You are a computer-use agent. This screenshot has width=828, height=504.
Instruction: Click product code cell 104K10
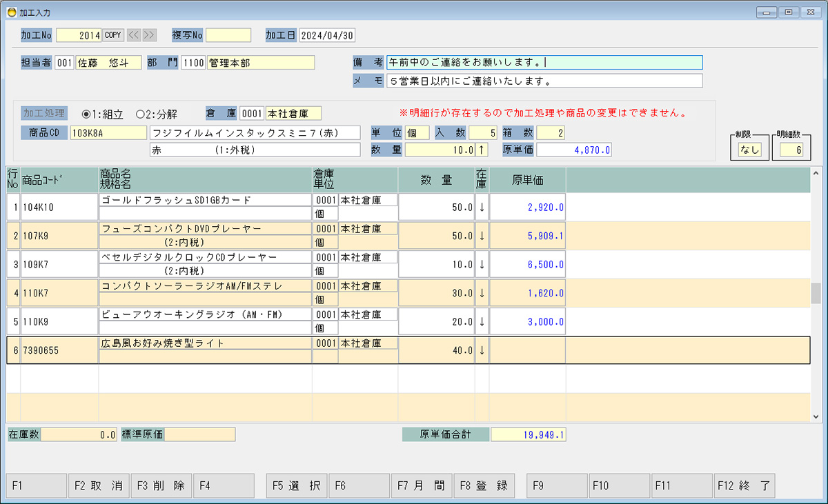tap(59, 207)
